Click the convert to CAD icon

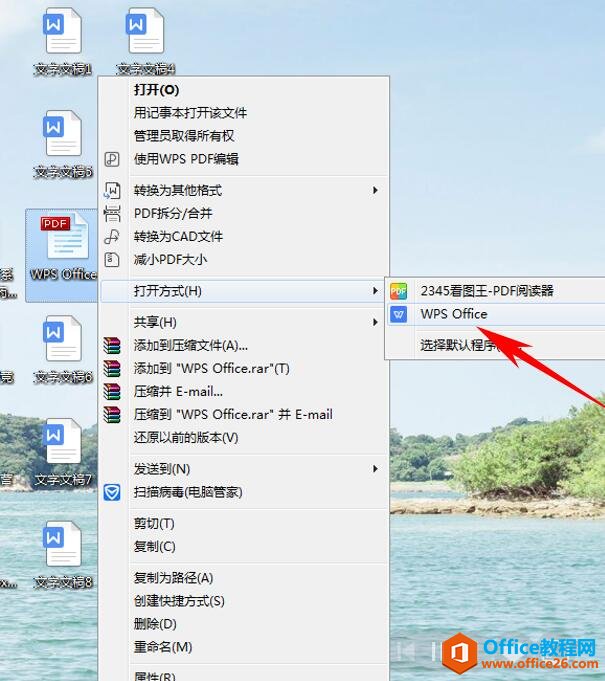point(112,237)
